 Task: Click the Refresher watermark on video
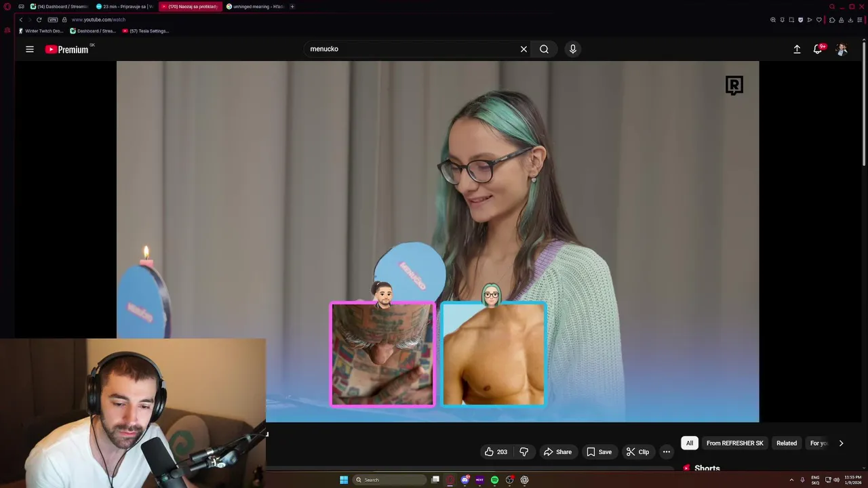(734, 85)
